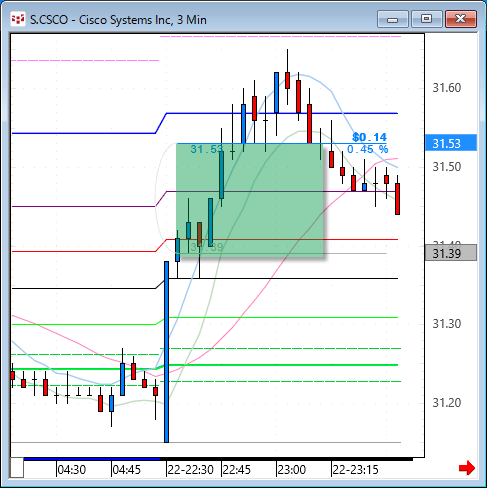
Task: Click the highlighted 31.53 price label on the axis
Action: [x=451, y=143]
